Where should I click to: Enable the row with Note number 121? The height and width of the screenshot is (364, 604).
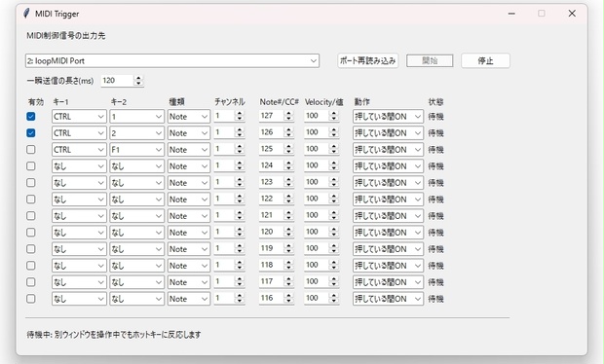pyautogui.click(x=31, y=215)
